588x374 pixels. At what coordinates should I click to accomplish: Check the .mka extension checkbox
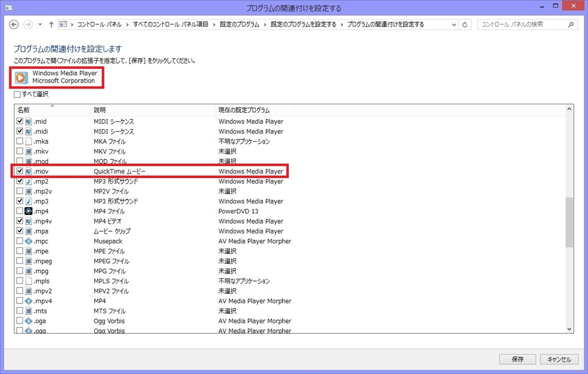(x=20, y=141)
